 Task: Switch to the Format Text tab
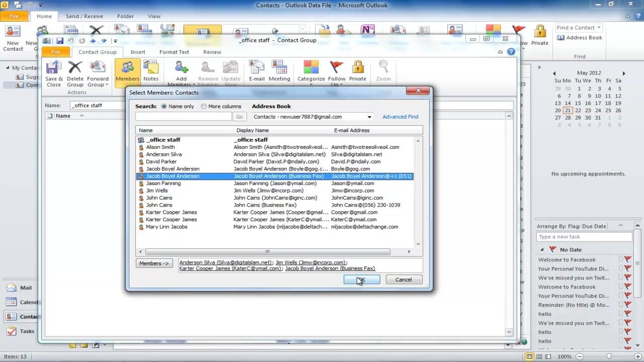point(174,52)
